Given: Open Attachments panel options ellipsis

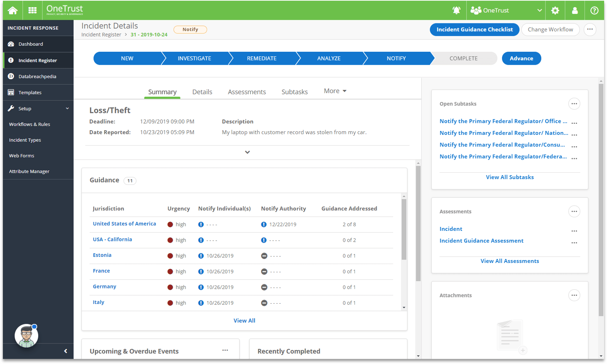Looking at the screenshot, I should coord(574,295).
